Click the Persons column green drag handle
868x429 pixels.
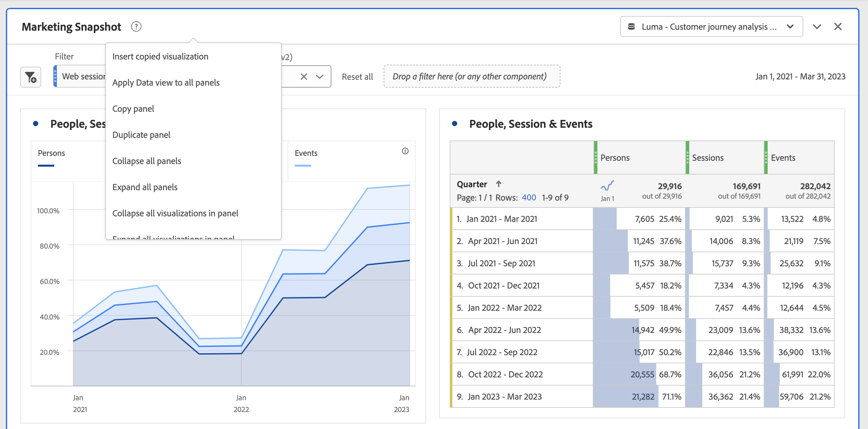(x=596, y=157)
